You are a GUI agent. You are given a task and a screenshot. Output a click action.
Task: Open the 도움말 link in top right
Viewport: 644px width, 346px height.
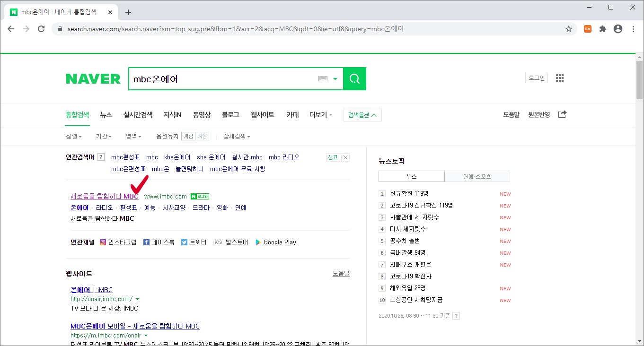(512, 114)
